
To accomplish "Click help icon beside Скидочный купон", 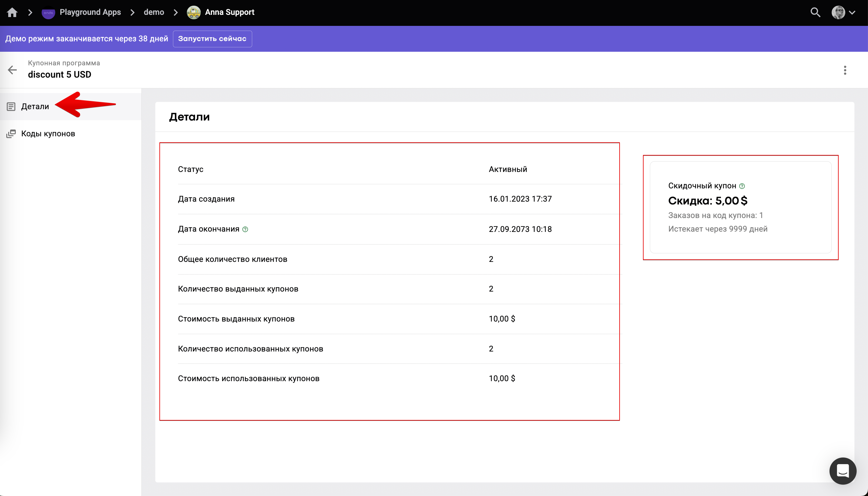I will pyautogui.click(x=742, y=186).
